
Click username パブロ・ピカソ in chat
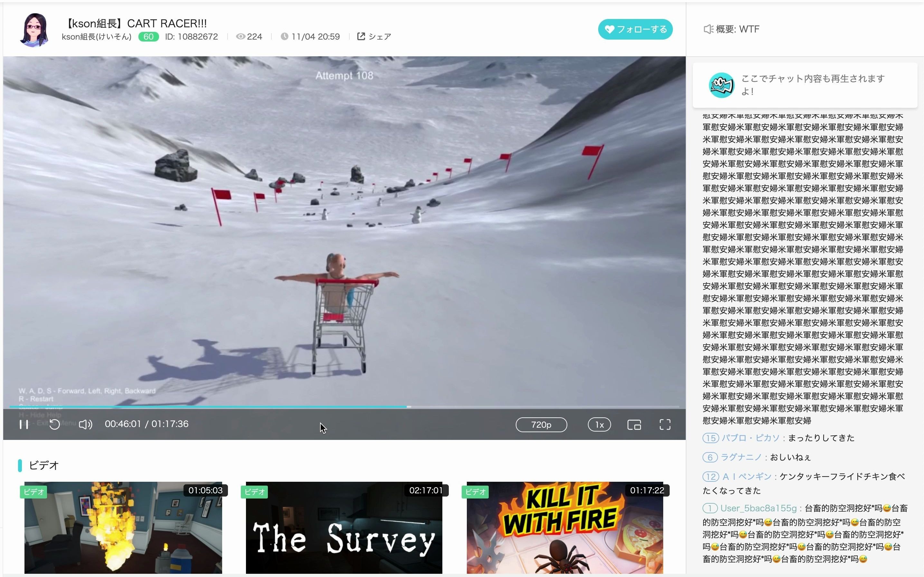tap(750, 438)
